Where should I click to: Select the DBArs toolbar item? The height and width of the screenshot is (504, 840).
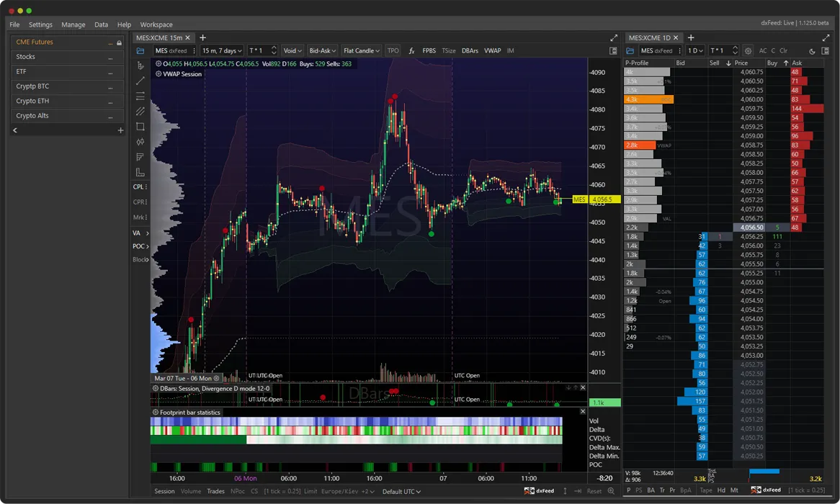[x=470, y=51]
